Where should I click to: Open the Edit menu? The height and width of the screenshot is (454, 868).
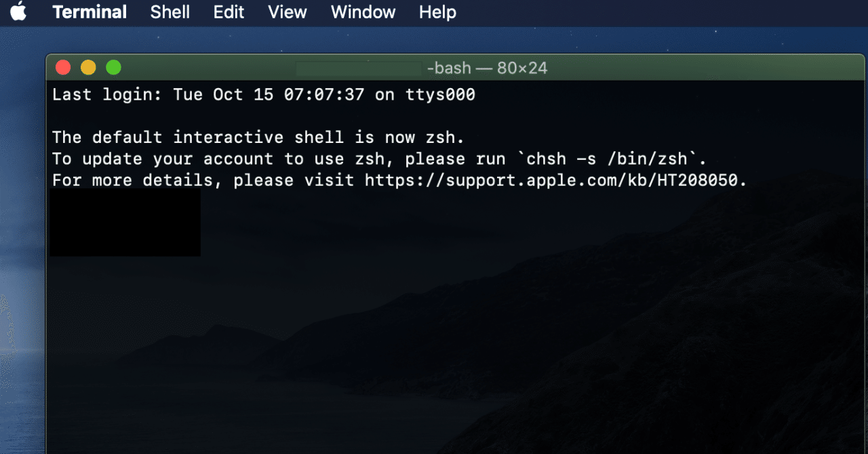pos(229,12)
